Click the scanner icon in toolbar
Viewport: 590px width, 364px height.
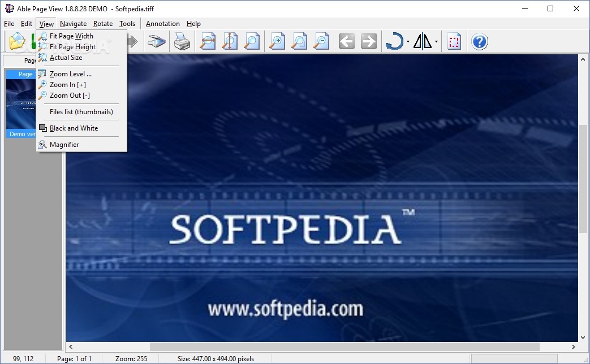point(156,41)
